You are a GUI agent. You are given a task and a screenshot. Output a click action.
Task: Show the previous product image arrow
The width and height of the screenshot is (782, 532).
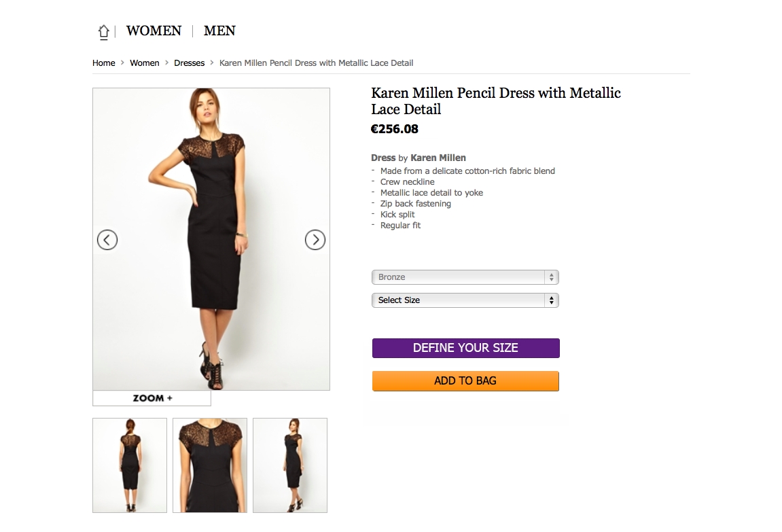point(107,240)
